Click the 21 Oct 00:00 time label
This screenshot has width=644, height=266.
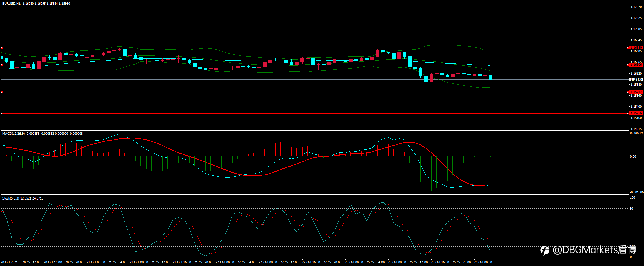(96, 262)
